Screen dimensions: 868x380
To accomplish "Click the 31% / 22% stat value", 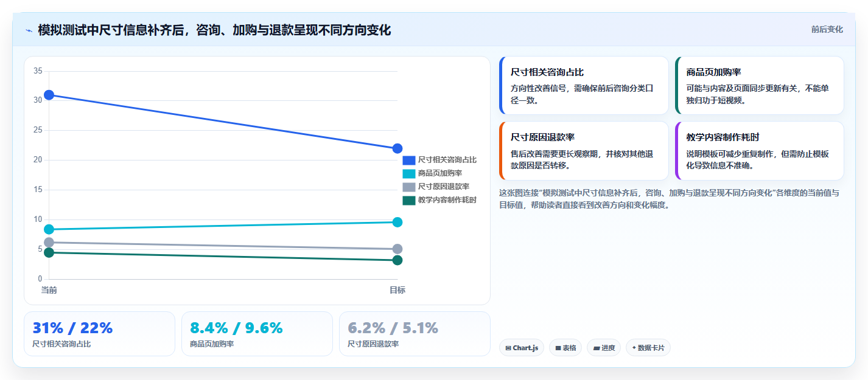I will tap(72, 328).
